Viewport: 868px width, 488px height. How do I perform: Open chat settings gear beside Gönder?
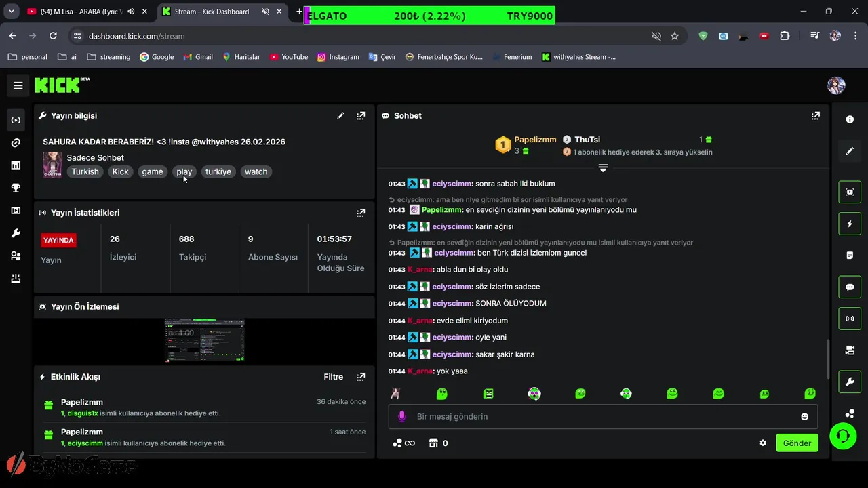[x=763, y=443]
